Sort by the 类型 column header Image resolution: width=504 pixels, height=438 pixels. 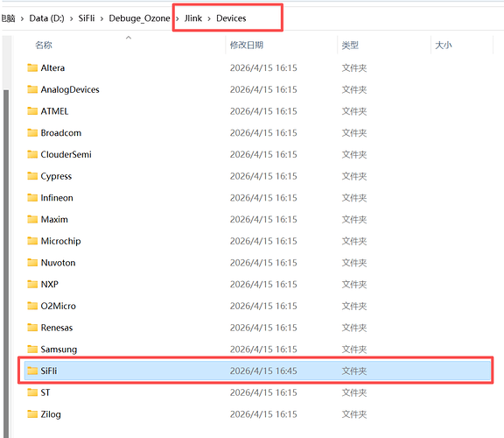point(350,45)
